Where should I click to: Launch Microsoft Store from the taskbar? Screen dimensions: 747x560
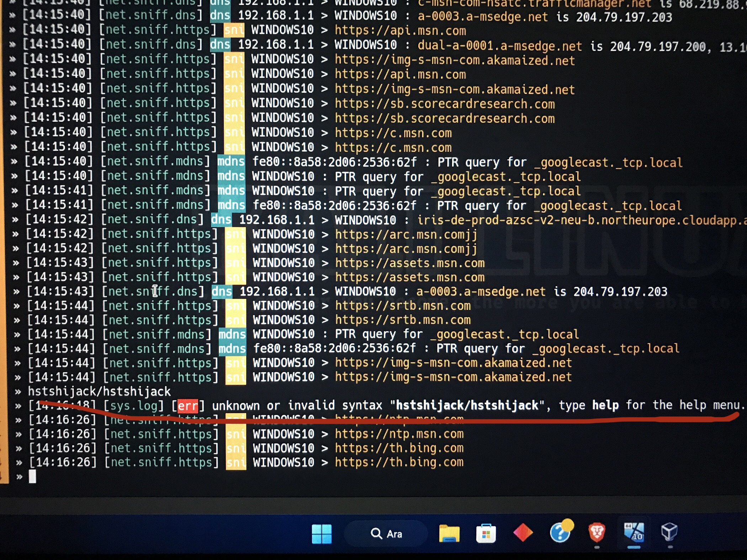click(486, 534)
